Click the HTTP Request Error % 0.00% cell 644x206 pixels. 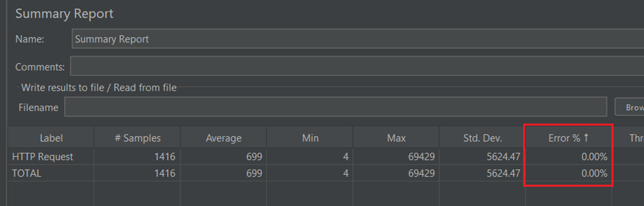click(568, 157)
